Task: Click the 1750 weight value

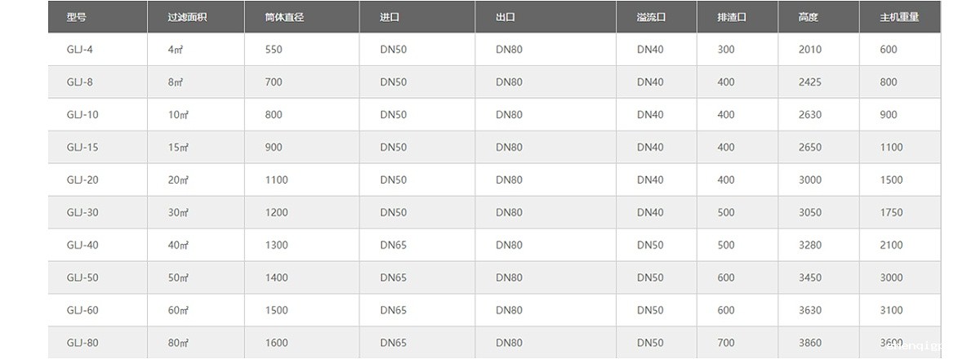Action: coord(891,213)
